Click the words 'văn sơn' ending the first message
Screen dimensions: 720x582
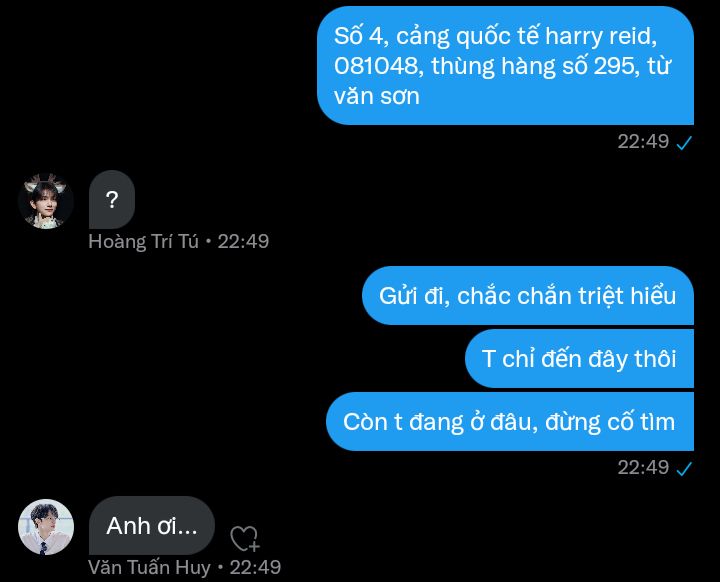click(x=377, y=96)
